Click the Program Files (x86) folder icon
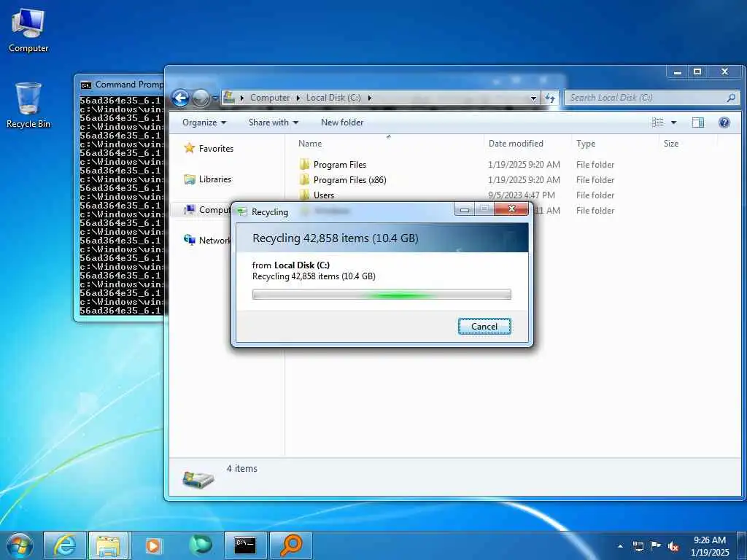This screenshot has width=747, height=560. click(304, 179)
